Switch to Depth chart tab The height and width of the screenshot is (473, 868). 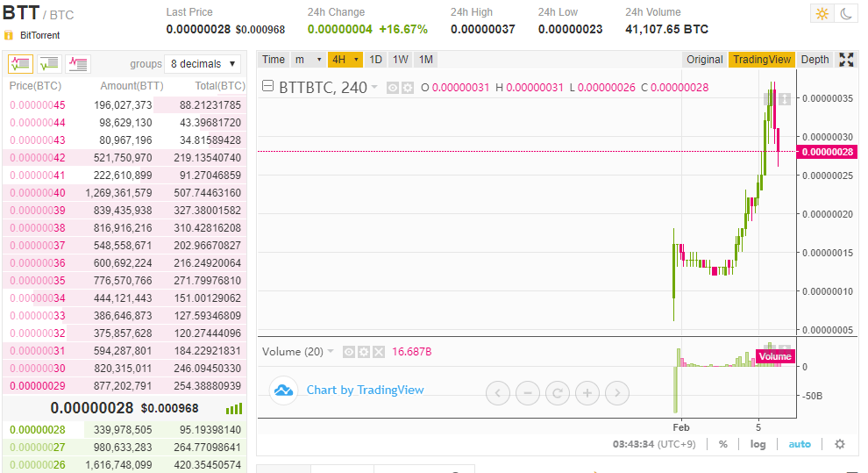pos(815,60)
